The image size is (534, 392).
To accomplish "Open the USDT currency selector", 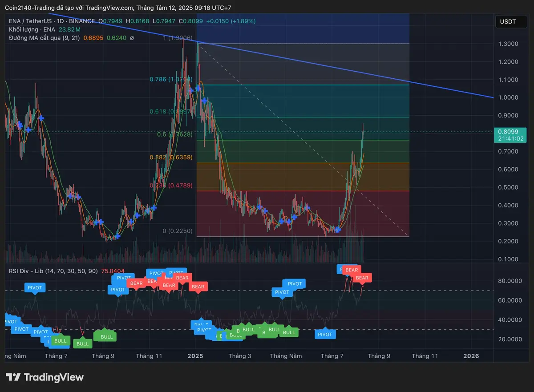I will [508, 21].
